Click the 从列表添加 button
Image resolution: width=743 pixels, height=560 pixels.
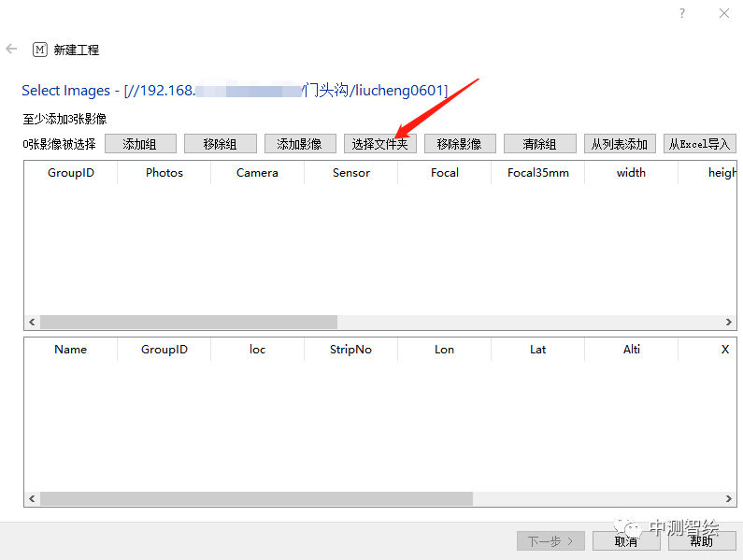click(619, 144)
